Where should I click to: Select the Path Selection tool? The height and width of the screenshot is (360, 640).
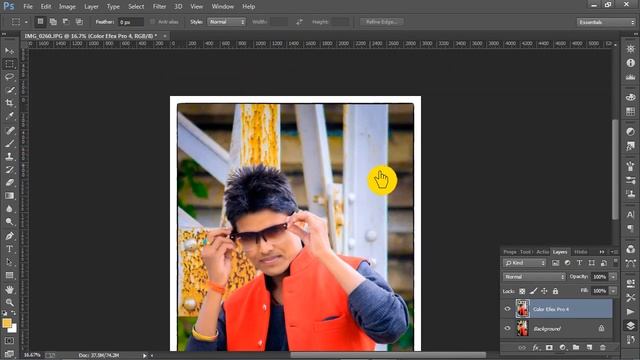click(9, 262)
